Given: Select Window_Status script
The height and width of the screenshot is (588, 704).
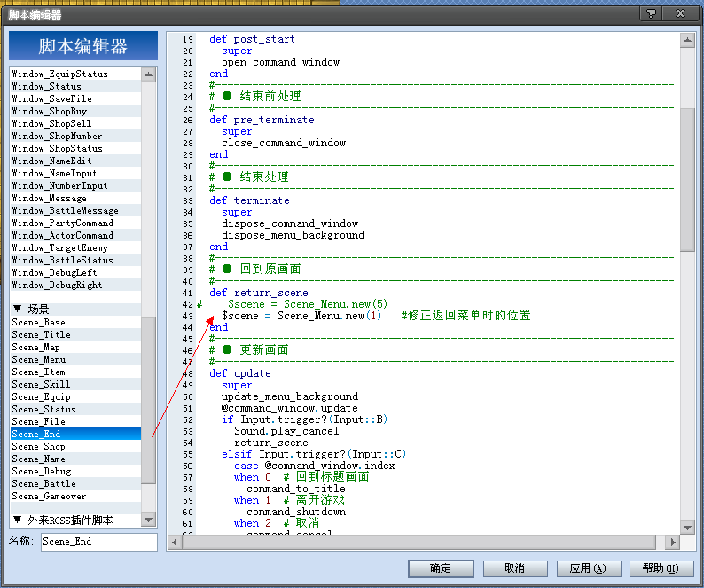Looking at the screenshot, I should (x=75, y=86).
